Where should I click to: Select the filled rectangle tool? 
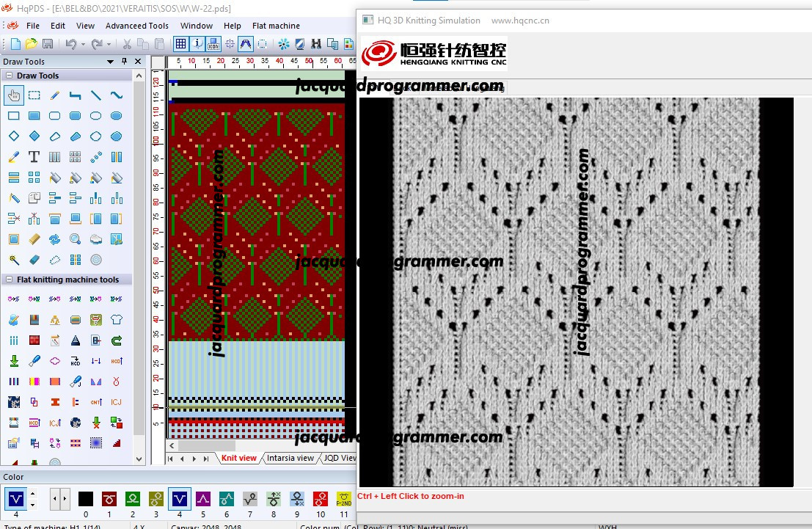(34, 115)
